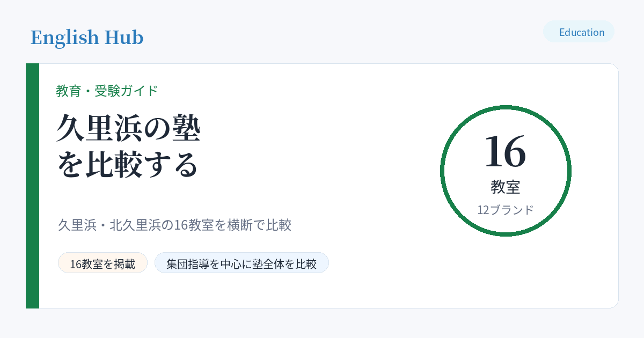
Task: Click the 教育・受験ガイド category label
Action: (x=107, y=91)
